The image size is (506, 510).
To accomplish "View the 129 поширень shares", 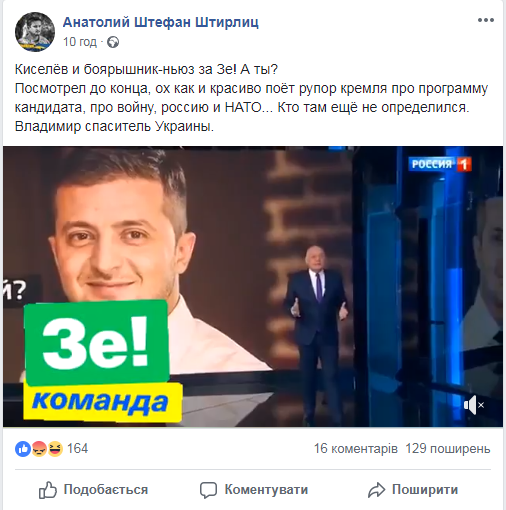I will pos(448,449).
